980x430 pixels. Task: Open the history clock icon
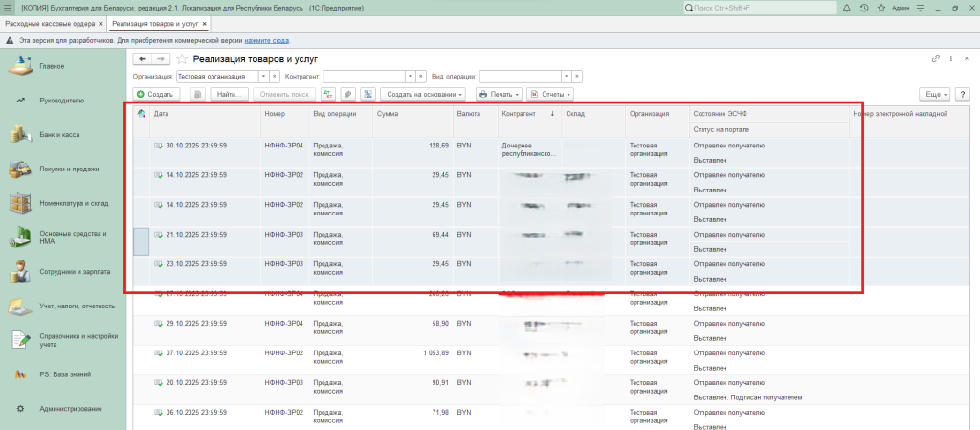[864, 8]
